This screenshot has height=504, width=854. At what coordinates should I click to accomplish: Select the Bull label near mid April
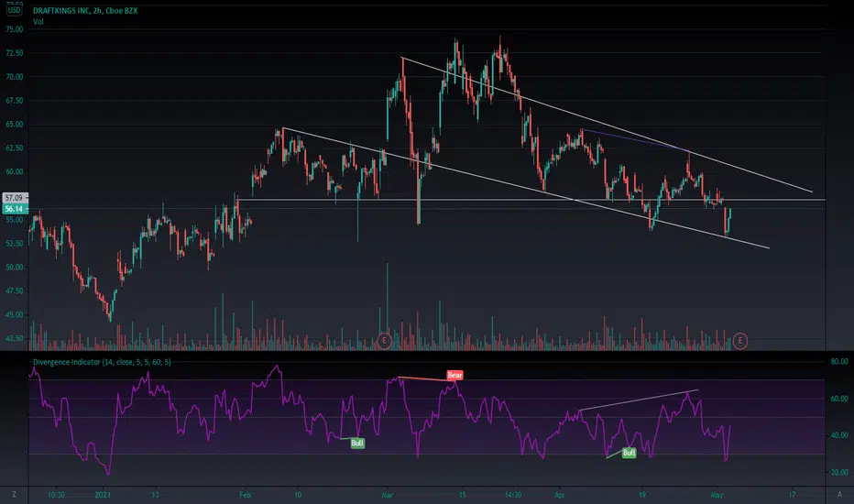pos(630,453)
